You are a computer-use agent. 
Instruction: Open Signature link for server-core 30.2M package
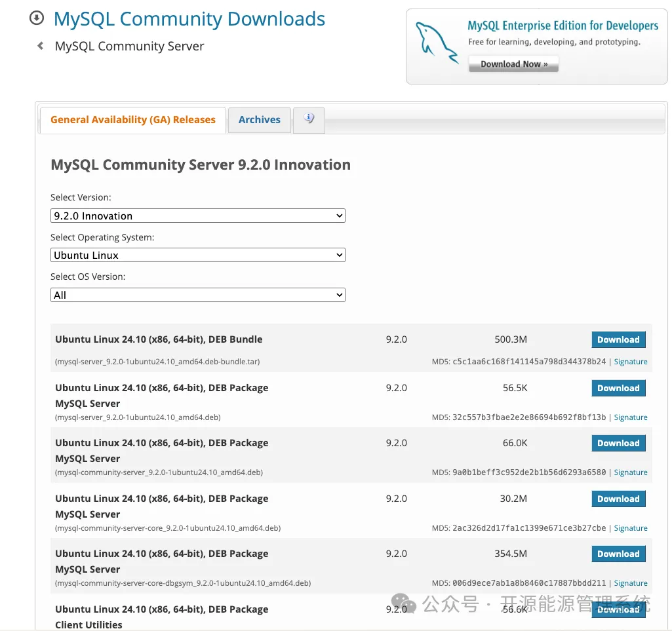click(x=631, y=527)
